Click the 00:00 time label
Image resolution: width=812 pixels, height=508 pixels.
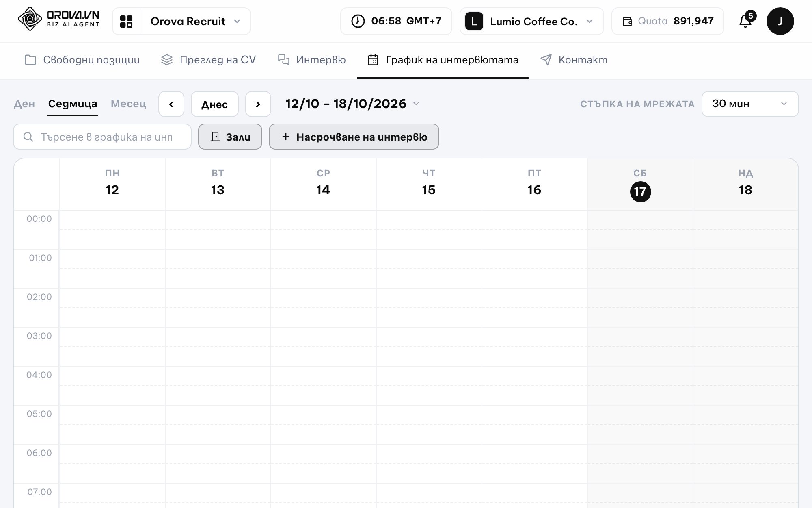click(x=39, y=219)
